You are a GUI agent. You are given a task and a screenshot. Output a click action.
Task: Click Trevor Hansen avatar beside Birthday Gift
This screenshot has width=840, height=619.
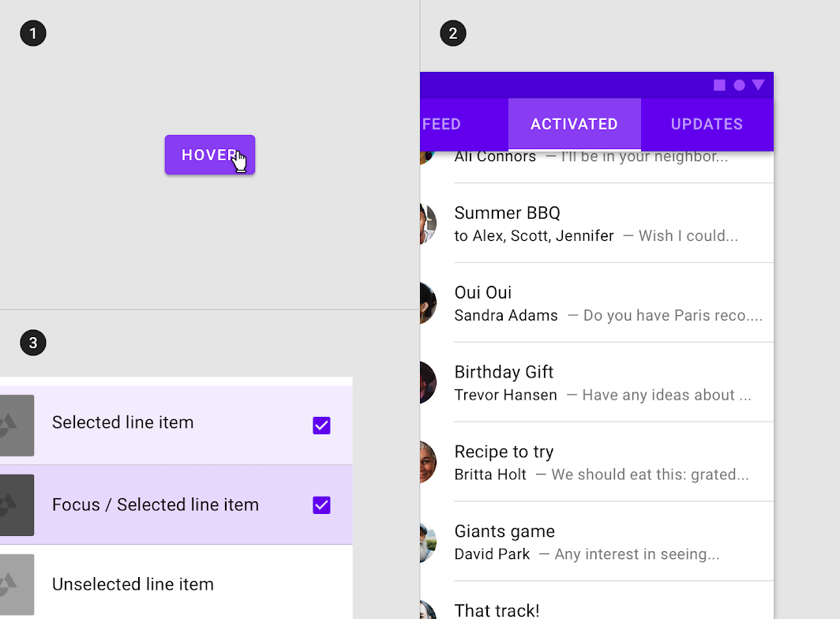point(428,382)
